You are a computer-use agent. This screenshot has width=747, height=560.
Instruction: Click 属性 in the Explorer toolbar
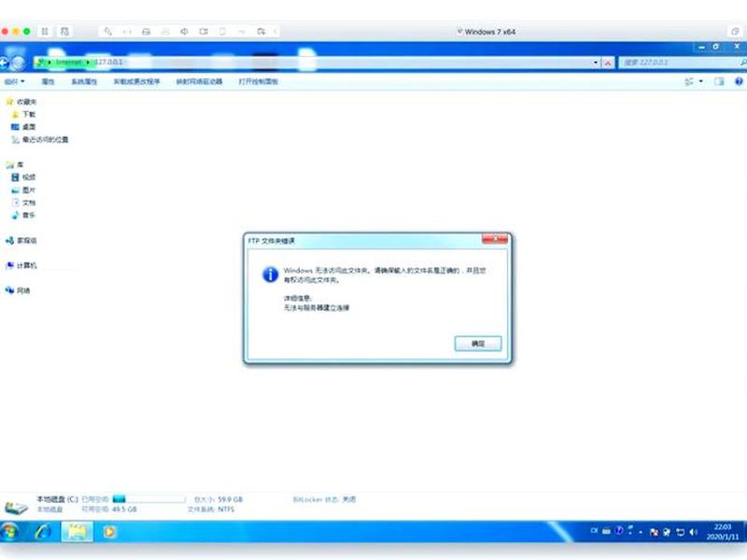click(x=48, y=81)
